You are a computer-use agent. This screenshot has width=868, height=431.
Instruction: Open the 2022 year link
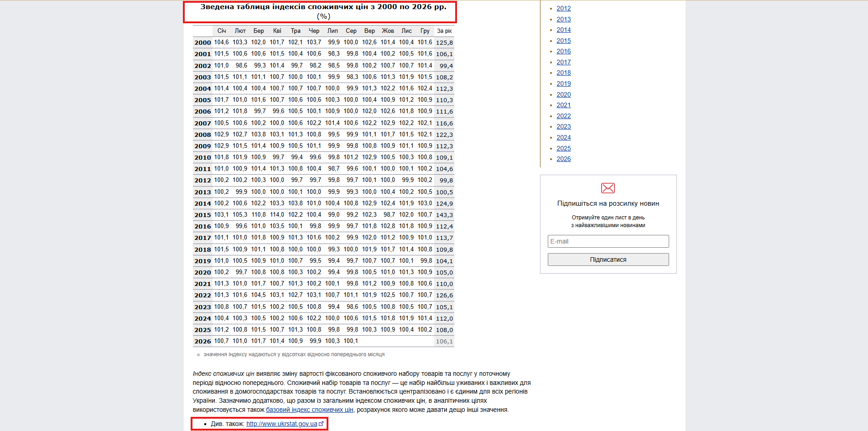point(563,116)
